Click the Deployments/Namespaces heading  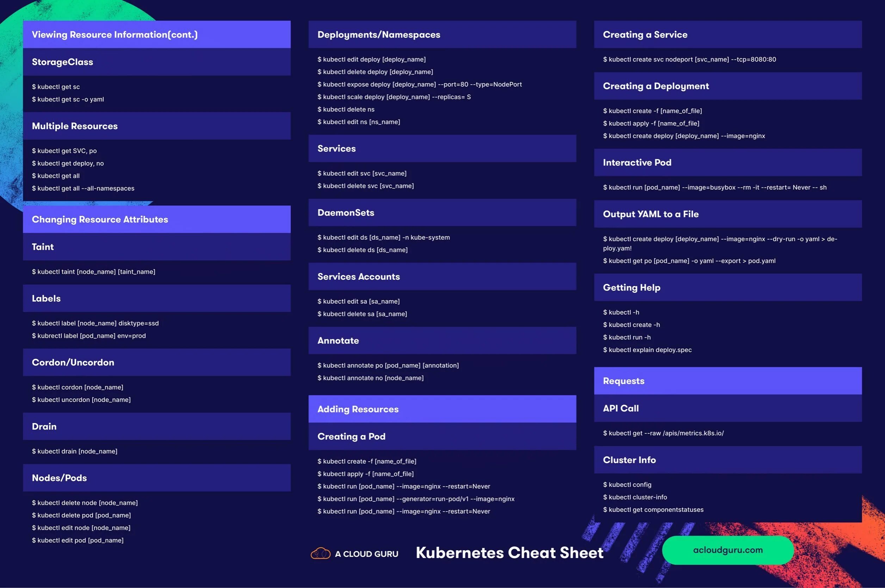click(379, 35)
